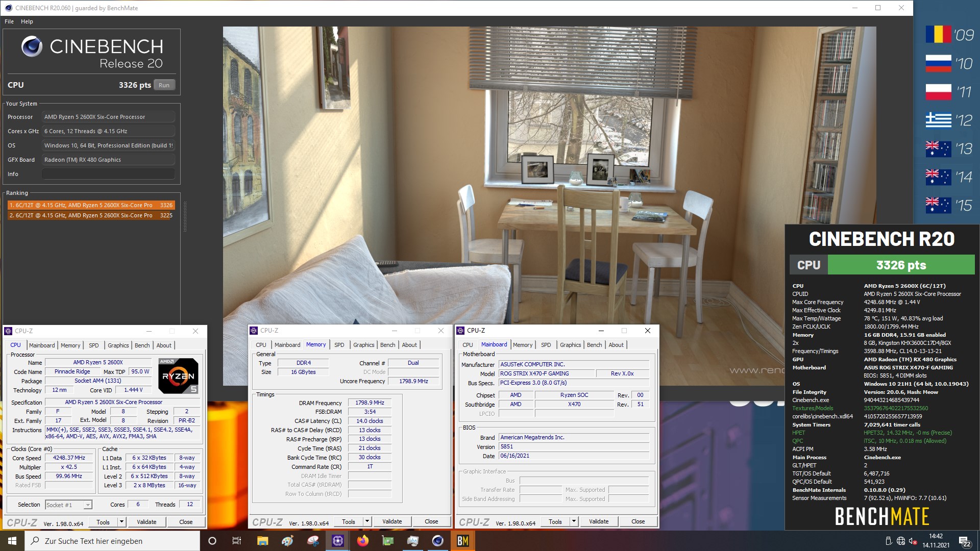Switch to Bench tab in left CPU-Z

click(x=142, y=345)
